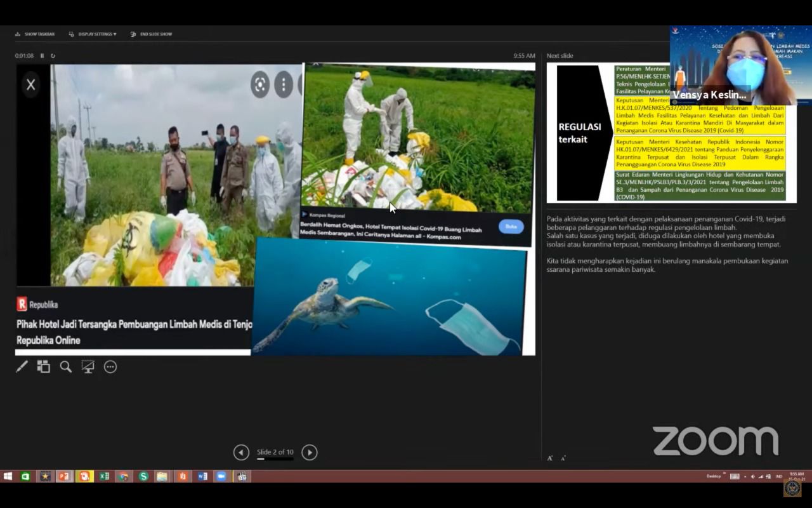The image size is (812, 508).
Task: Open PowerPoint from the taskbar
Action: pos(64,476)
